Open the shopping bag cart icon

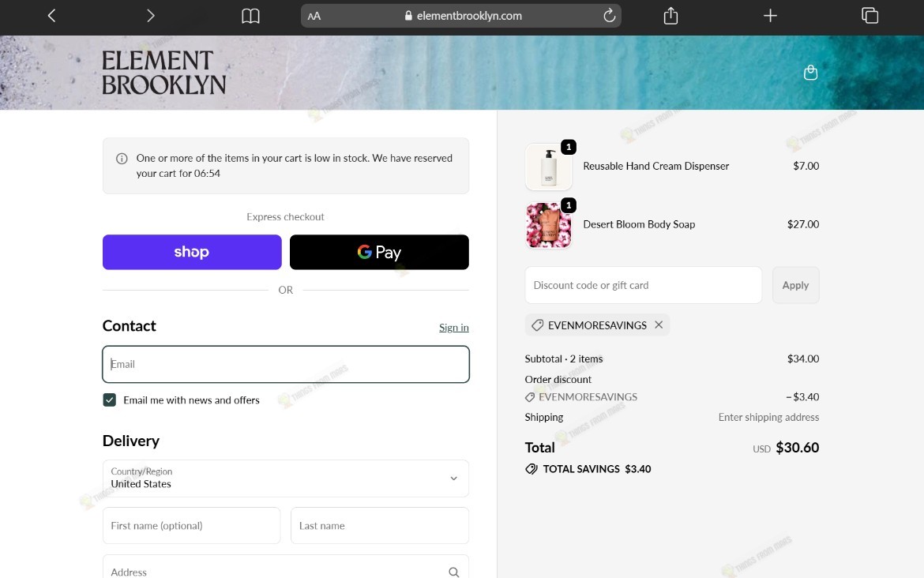(x=811, y=73)
